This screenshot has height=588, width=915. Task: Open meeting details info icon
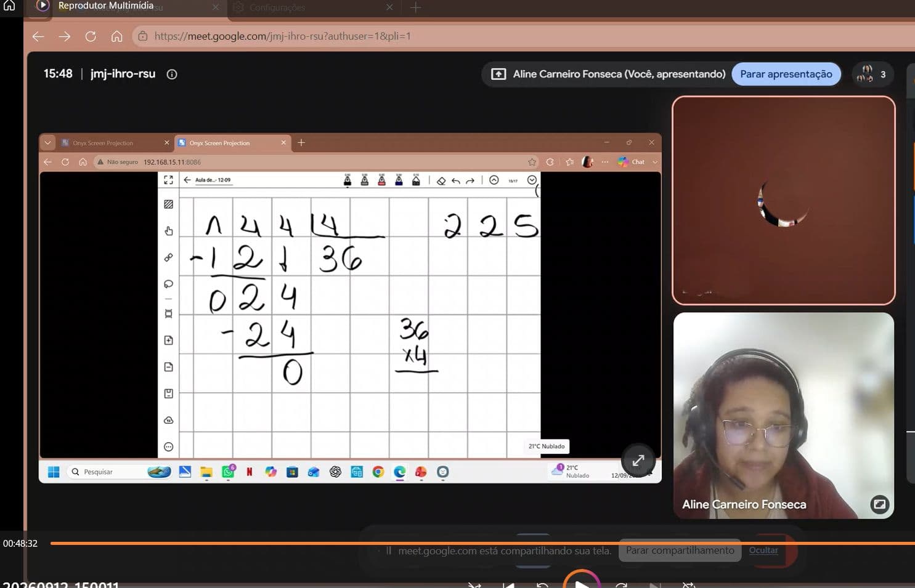pos(172,74)
